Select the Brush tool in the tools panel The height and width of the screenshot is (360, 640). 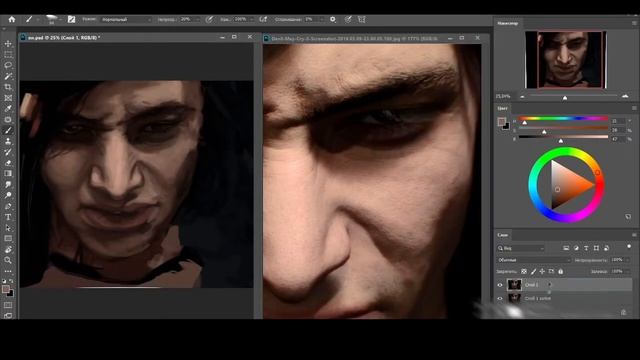tap(8, 130)
